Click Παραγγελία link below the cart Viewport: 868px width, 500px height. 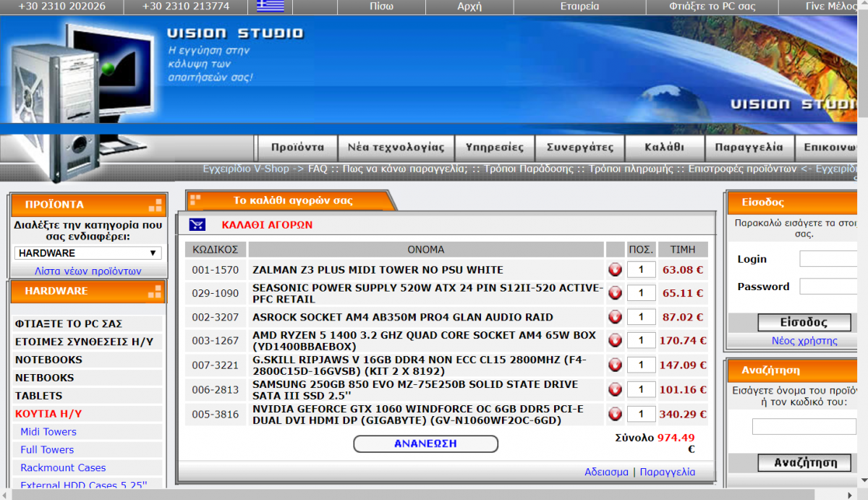(667, 472)
